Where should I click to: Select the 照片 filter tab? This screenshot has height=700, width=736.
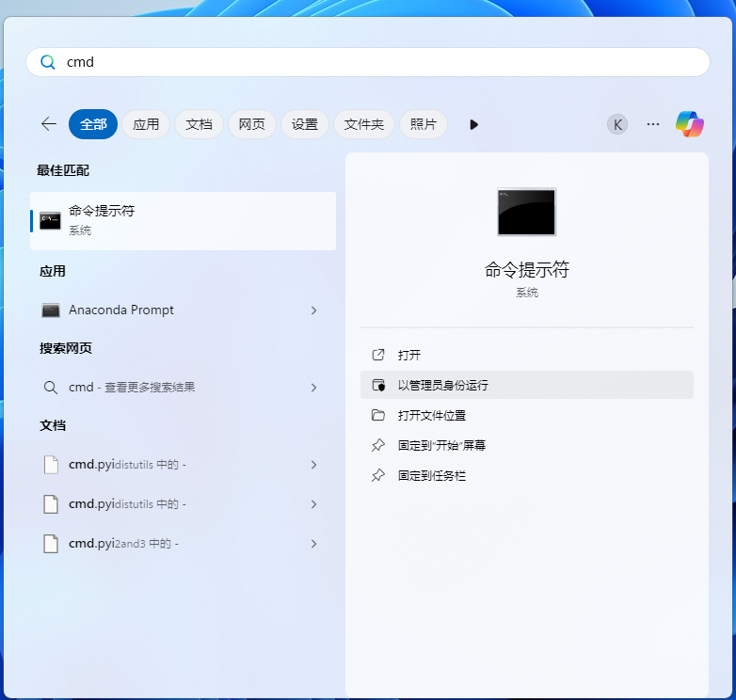coord(423,124)
